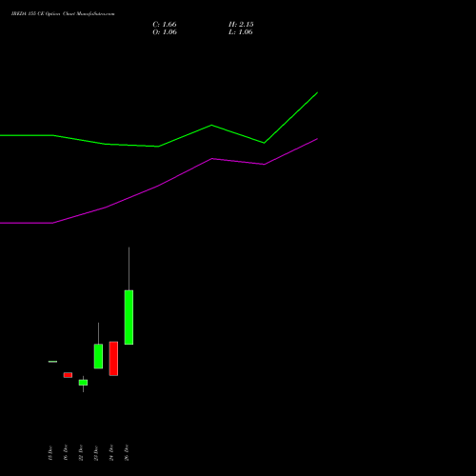This screenshot has height=476, width=476.
Task: Select the tall green candlestick for 26 Dec
Action: click(x=129, y=317)
